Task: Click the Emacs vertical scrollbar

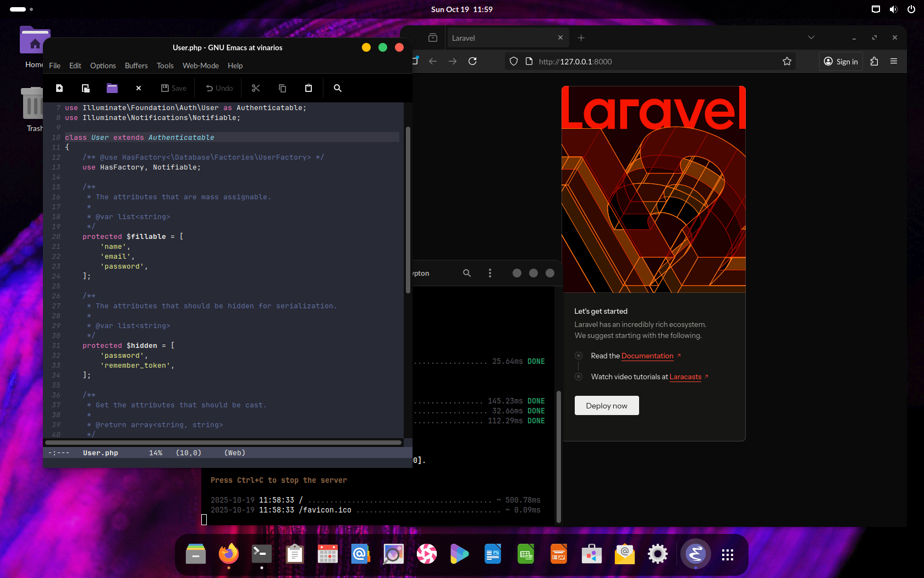Action: click(408, 209)
